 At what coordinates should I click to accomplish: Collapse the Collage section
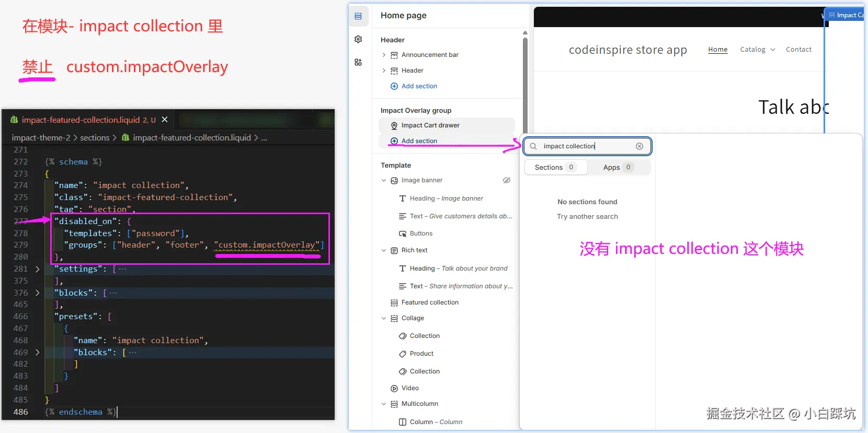tap(384, 318)
